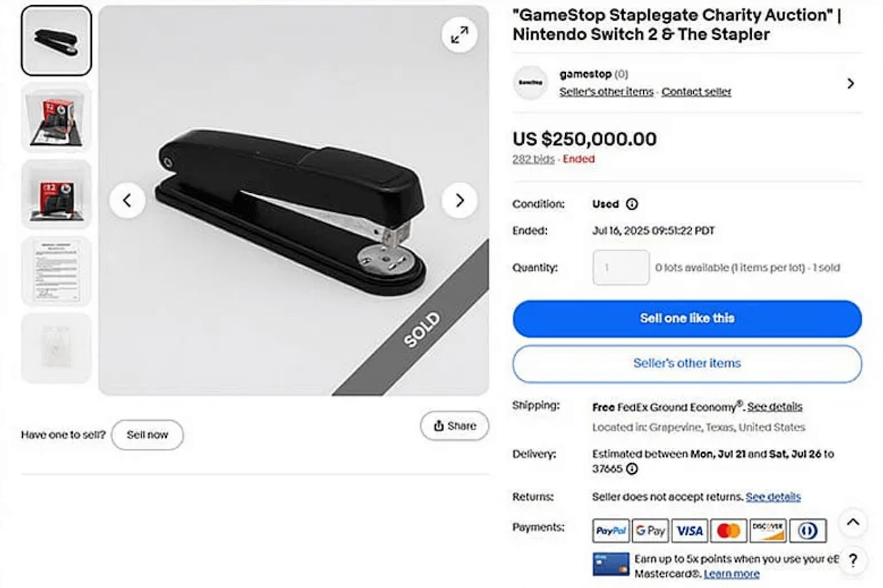This screenshot has height=588, width=883.
Task: Click the PayPal payment icon
Action: pos(611,531)
